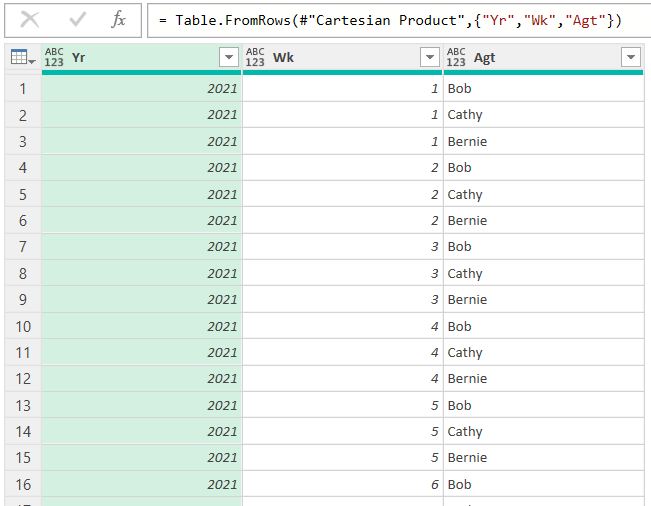Click Bernie cell in row 15
Image resolution: width=651 pixels, height=506 pixels.
click(543, 458)
